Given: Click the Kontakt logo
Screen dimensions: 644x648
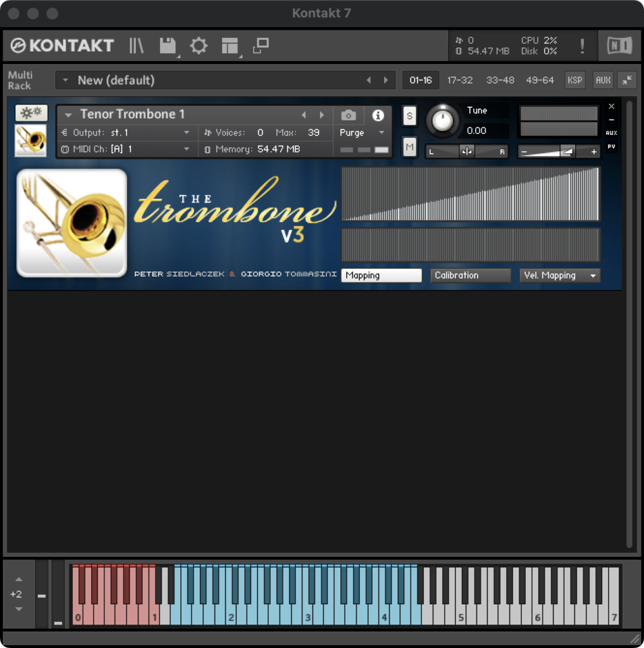Looking at the screenshot, I should [x=63, y=46].
